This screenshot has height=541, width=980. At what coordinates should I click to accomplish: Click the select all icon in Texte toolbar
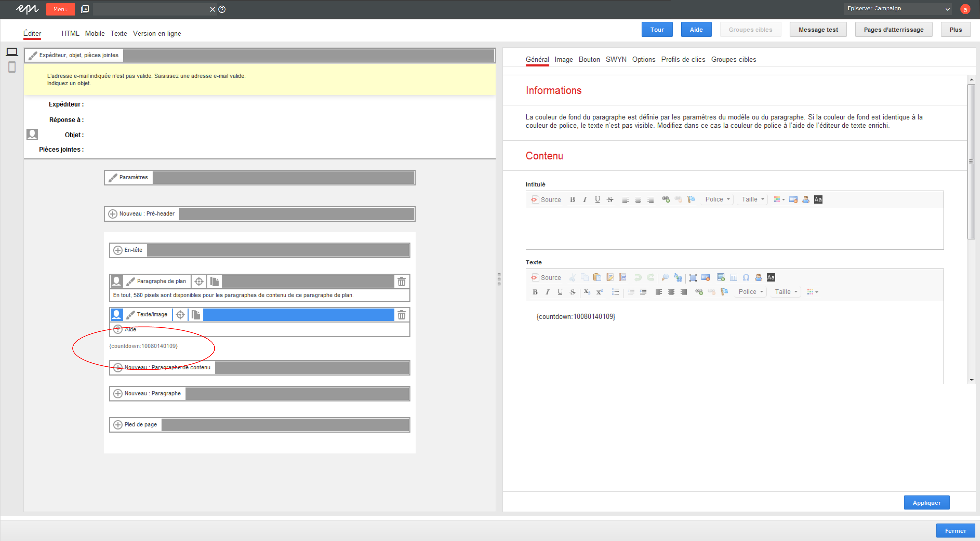693,278
